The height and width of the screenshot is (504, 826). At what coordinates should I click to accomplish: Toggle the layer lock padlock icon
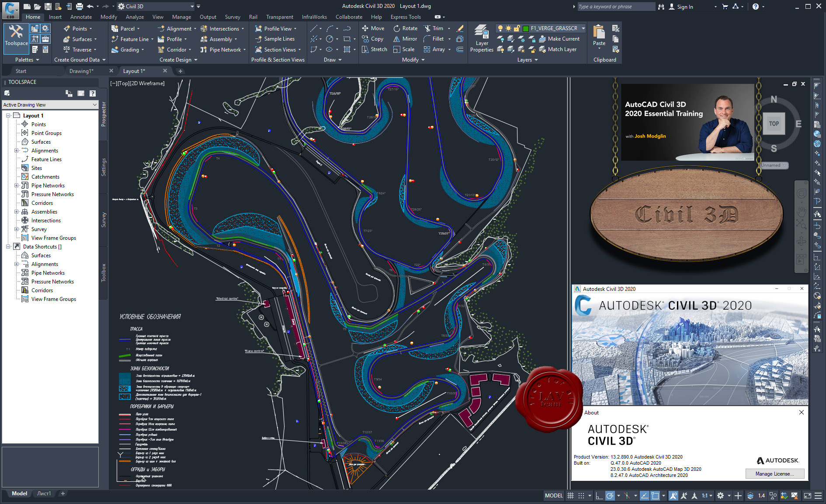(x=517, y=28)
